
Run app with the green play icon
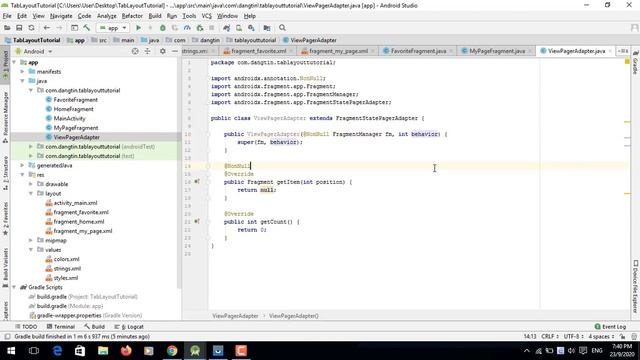[x=138, y=28]
